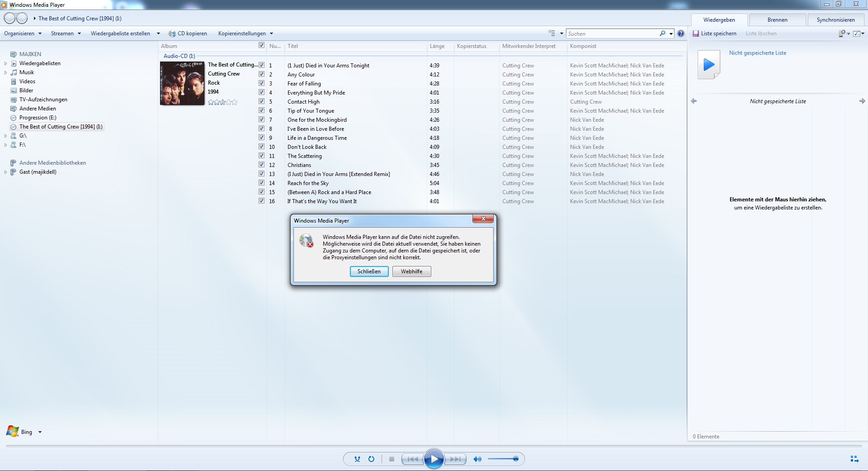Close the error dialog with the X
Image resolution: width=868 pixels, height=471 pixels.
coord(483,219)
